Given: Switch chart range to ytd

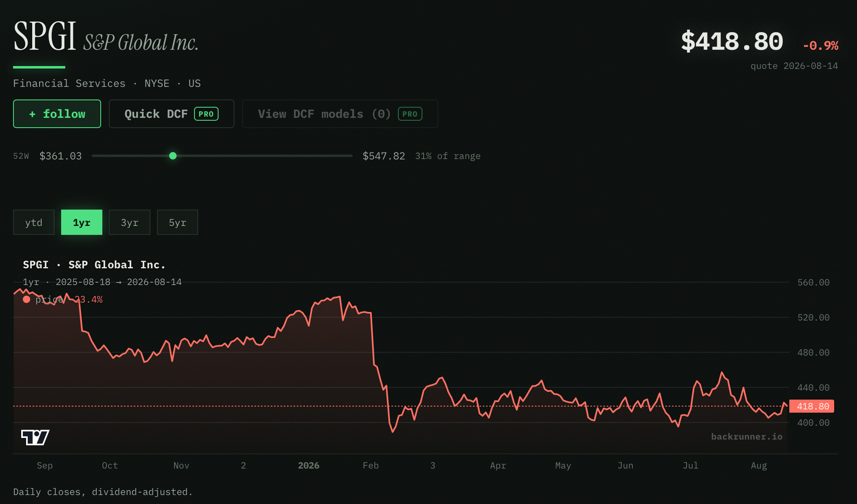Looking at the screenshot, I should tap(34, 222).
